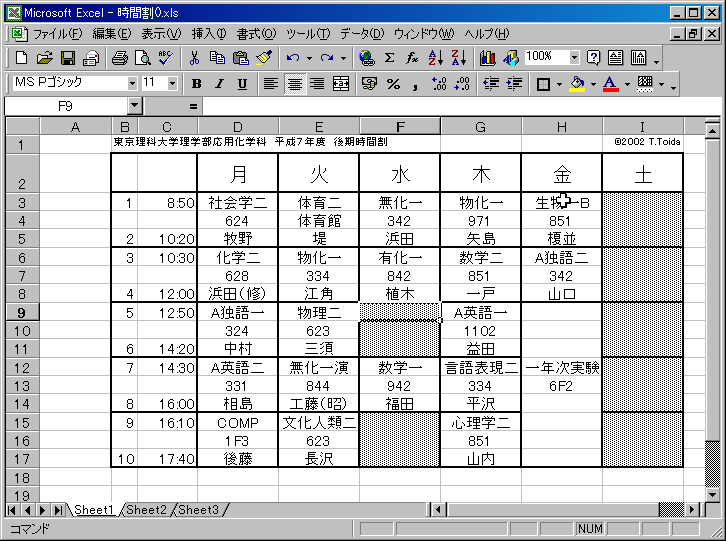This screenshot has width=726, height=541.
Task: Increase indent icon
Action: 514,84
